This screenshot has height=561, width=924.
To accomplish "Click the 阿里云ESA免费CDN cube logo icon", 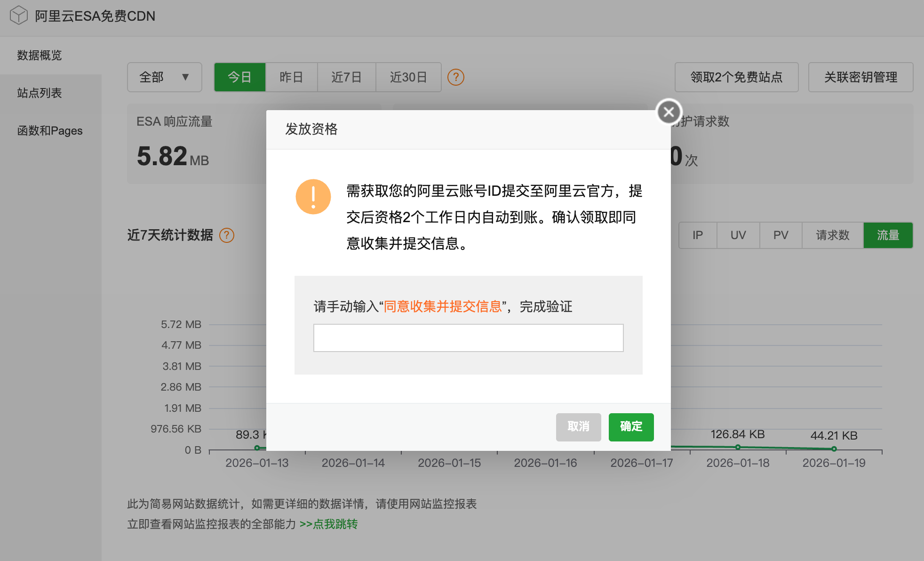I will 19,15.
